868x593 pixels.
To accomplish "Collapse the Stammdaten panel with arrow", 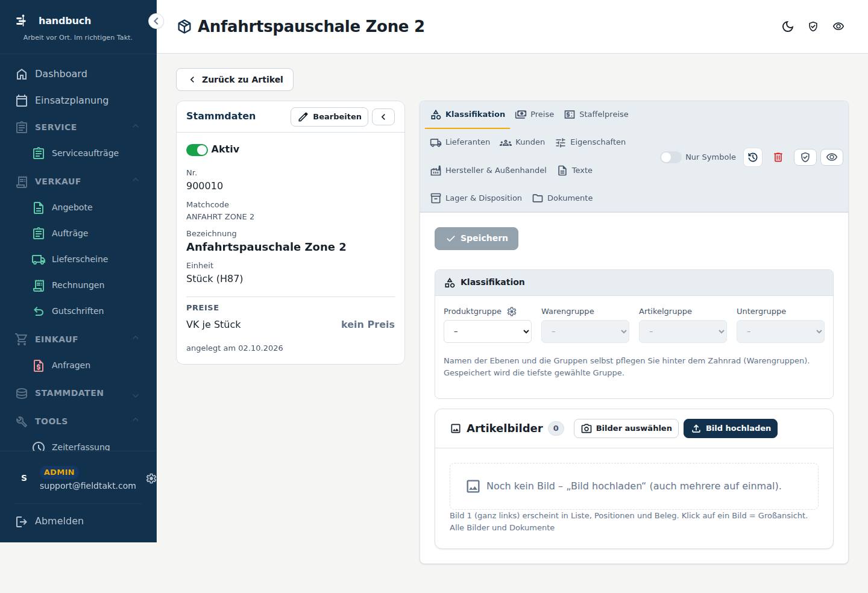I will (x=383, y=117).
